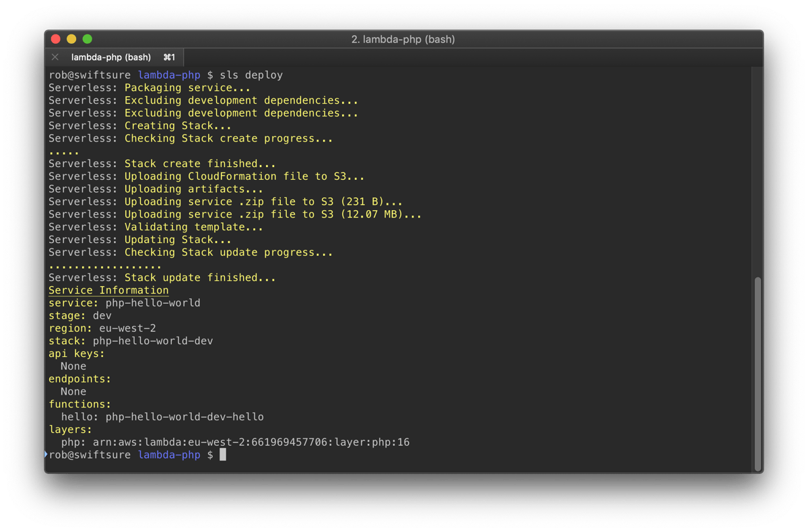
Task: Select the lambda-php (bash) tab
Action: click(x=114, y=57)
